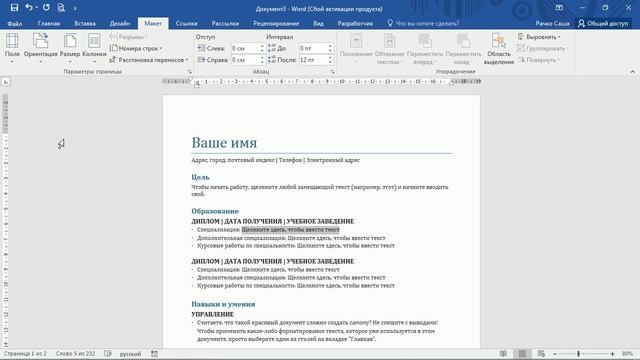Viewport: 640px width, 360px height.
Task: Click the Слева indent input field
Action: click(245, 48)
